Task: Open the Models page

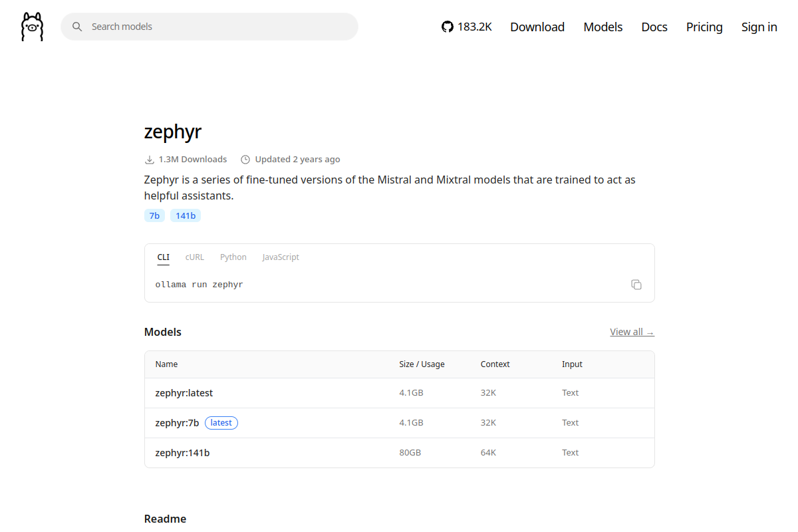Action: [x=603, y=27]
